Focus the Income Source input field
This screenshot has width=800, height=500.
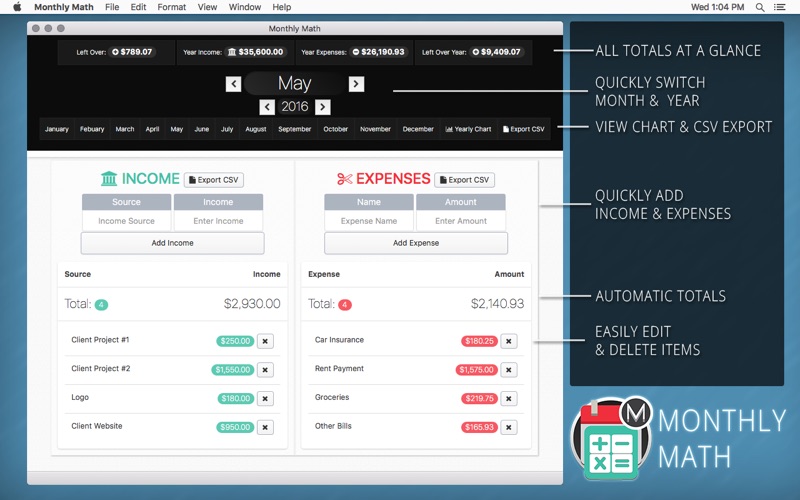tap(127, 221)
